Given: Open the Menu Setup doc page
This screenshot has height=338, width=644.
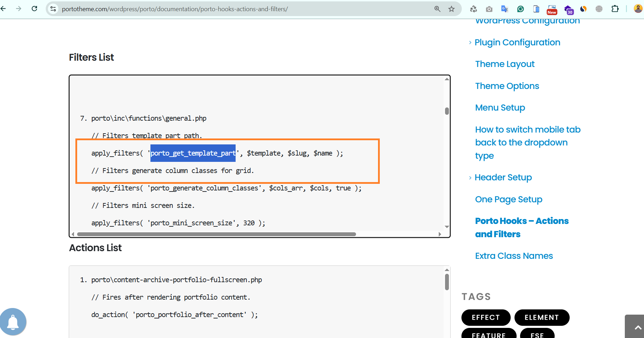Looking at the screenshot, I should click(x=500, y=108).
